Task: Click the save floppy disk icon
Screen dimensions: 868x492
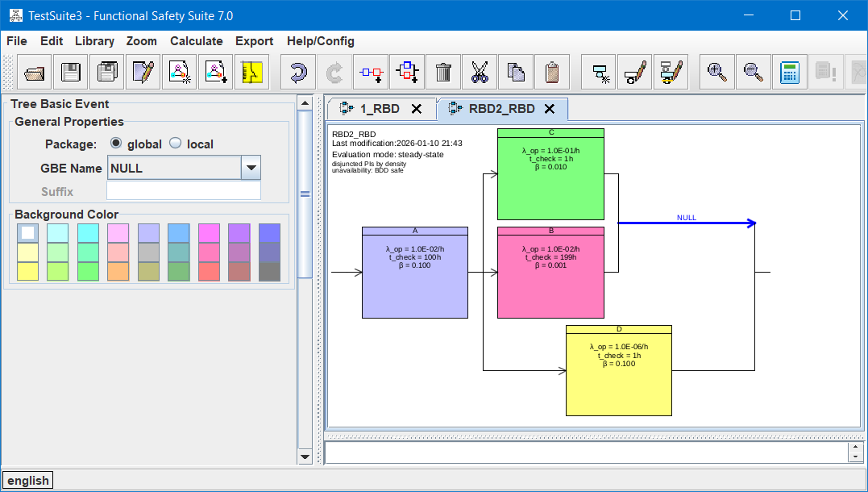Action: point(71,73)
